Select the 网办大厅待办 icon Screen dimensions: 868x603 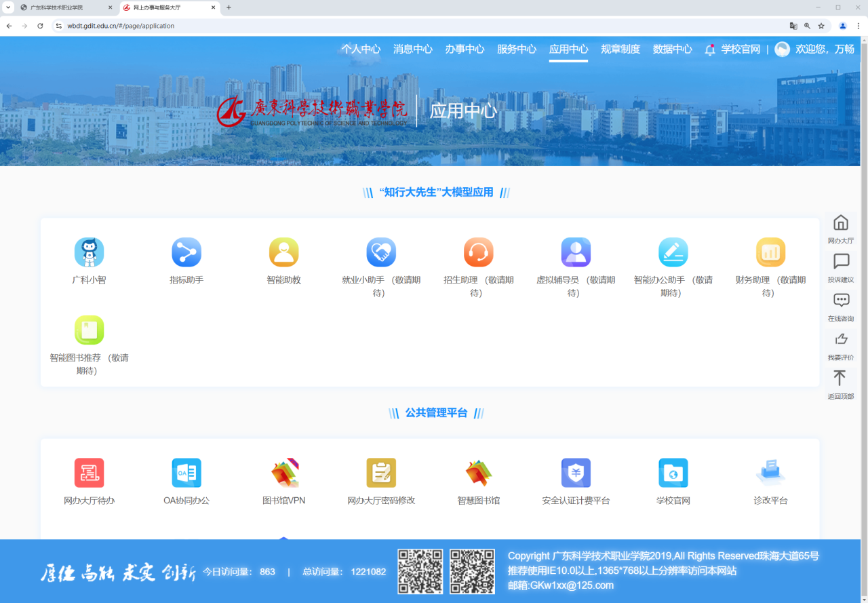click(x=89, y=473)
